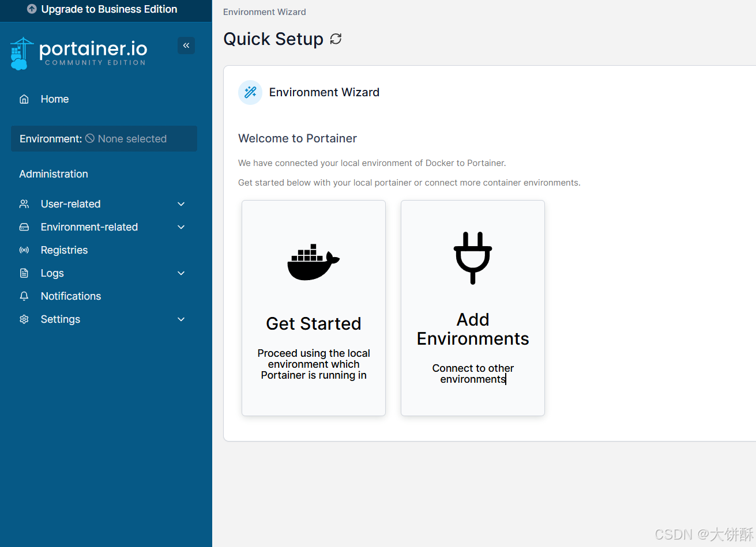The image size is (756, 547).
Task: Click the refresh icon beside Quick Setup
Action: pos(336,39)
